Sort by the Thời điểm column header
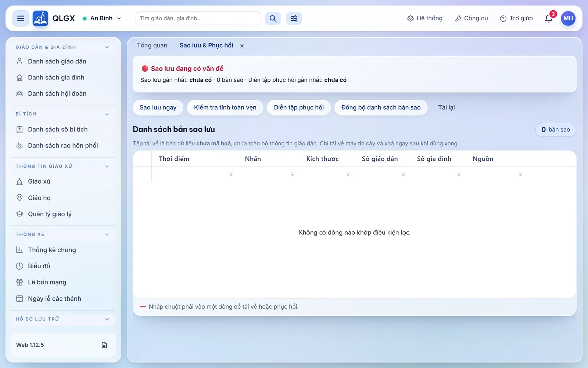 (x=174, y=159)
